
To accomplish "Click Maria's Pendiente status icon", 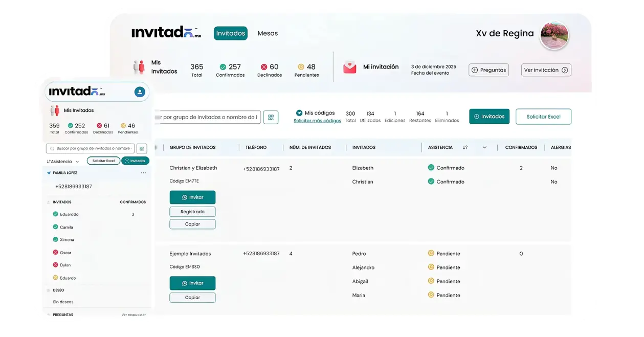I will [x=431, y=295].
